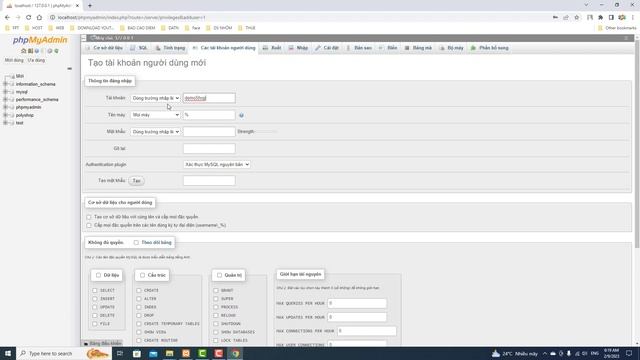640x360 pixels.
Task: Bookmark this page with the star
Action: point(576,17)
